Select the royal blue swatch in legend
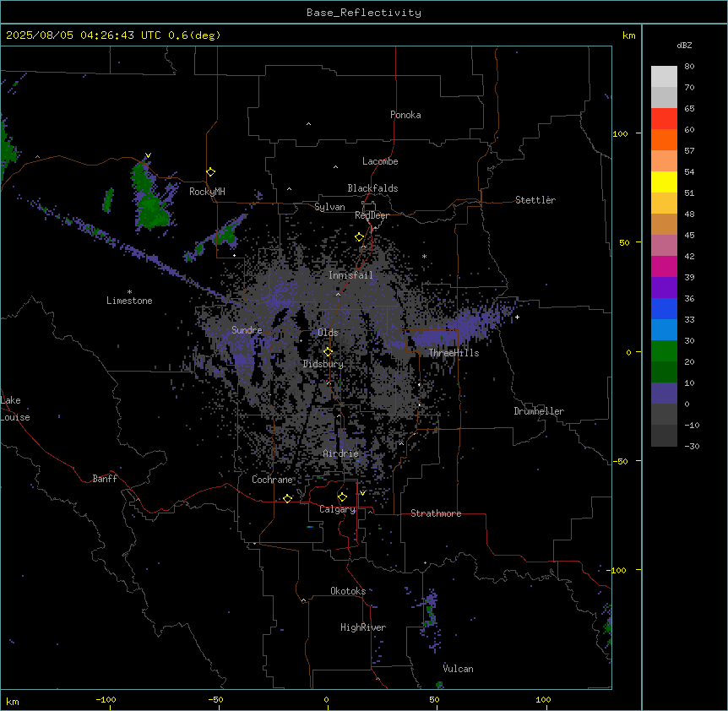The height and width of the screenshot is (711, 728). pos(664,308)
